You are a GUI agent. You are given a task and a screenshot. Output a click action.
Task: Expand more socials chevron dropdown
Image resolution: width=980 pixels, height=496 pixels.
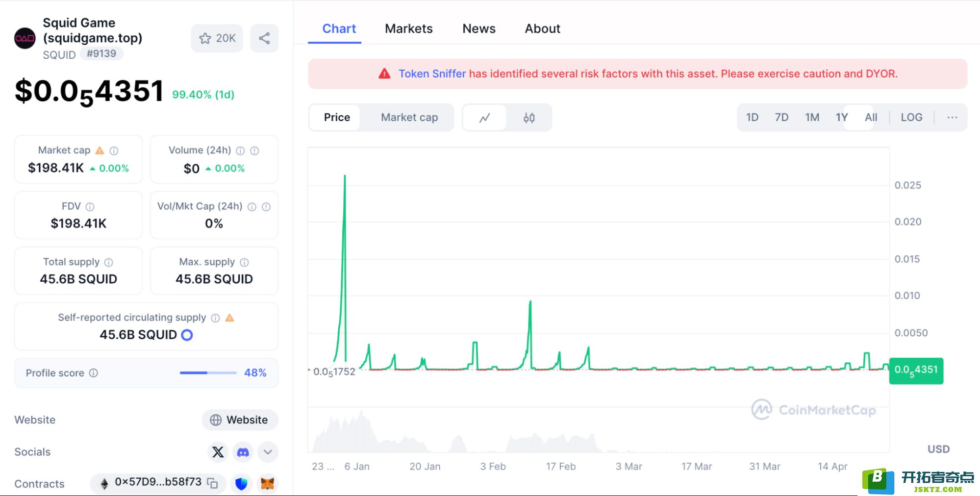click(268, 452)
